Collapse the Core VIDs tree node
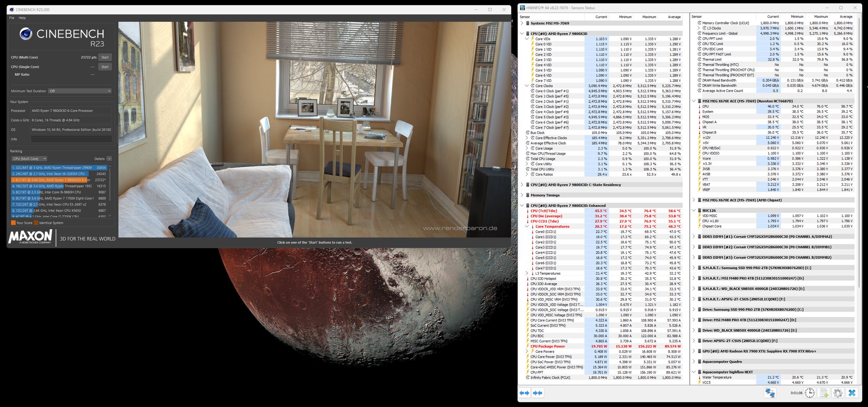Viewport: 868px width, 407px height. 527,39
